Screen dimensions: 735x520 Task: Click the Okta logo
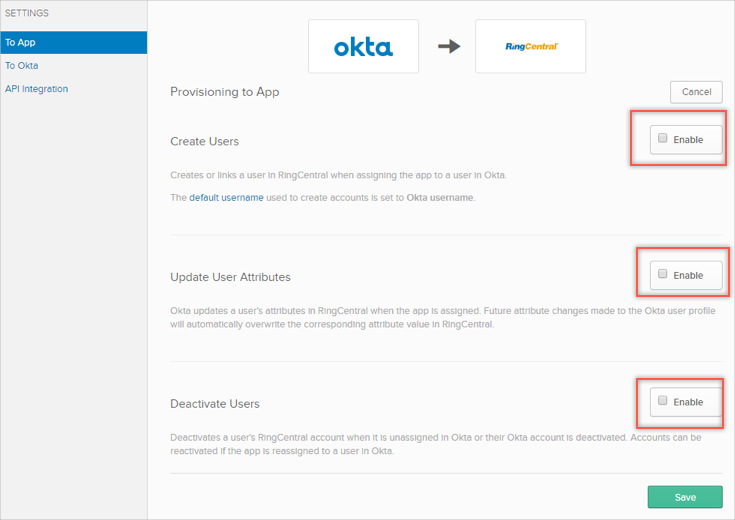pyautogui.click(x=363, y=46)
